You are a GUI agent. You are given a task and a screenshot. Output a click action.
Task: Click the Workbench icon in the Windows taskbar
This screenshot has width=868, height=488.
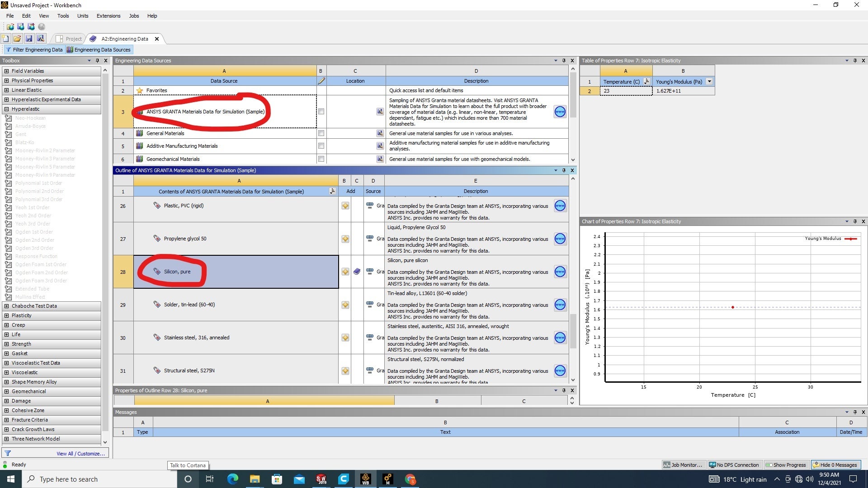[365, 479]
